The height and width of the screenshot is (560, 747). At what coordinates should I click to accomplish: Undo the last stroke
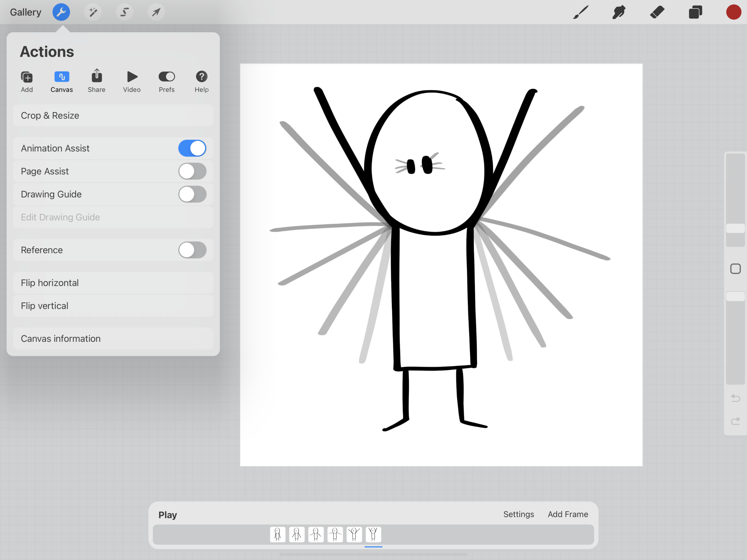(735, 398)
